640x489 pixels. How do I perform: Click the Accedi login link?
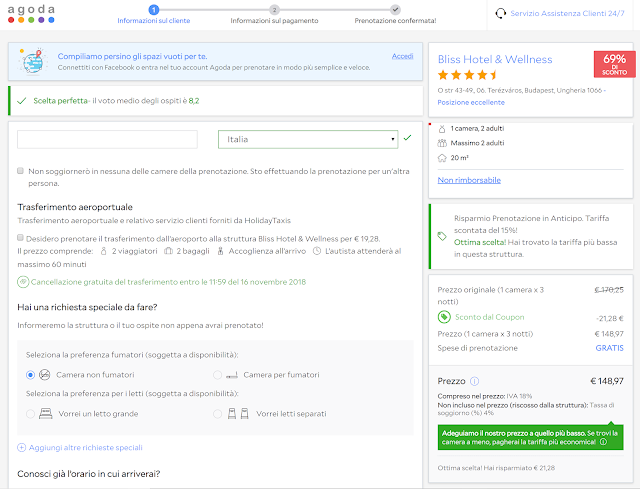(402, 56)
